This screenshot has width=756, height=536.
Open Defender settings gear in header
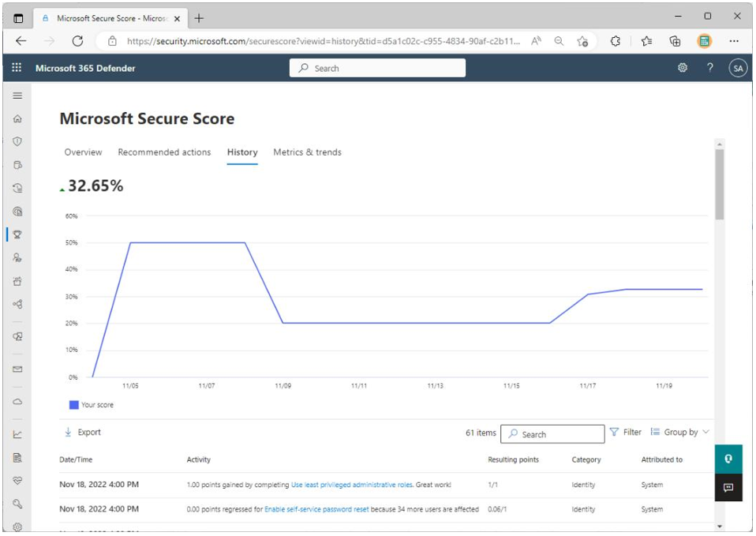click(x=683, y=68)
